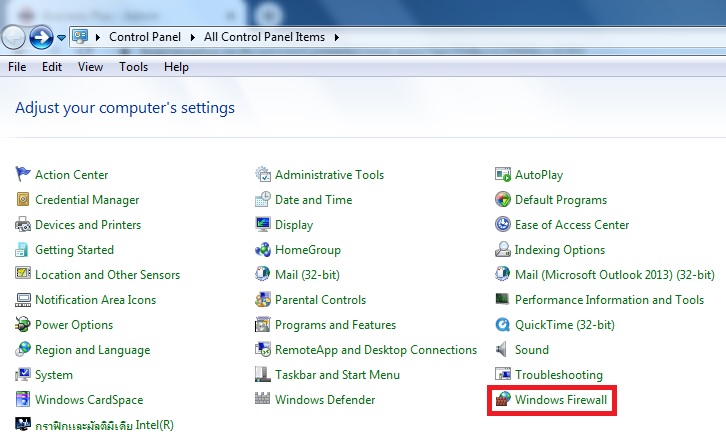This screenshot has height=443, width=726.
Task: Expand the arrow after Control Panel breadcrumb
Action: pos(193,37)
